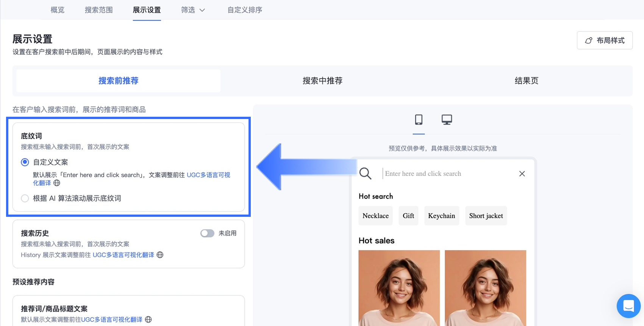Click the globe icon in 搜索历史 card
The width and height of the screenshot is (644, 326).
coord(160,255)
